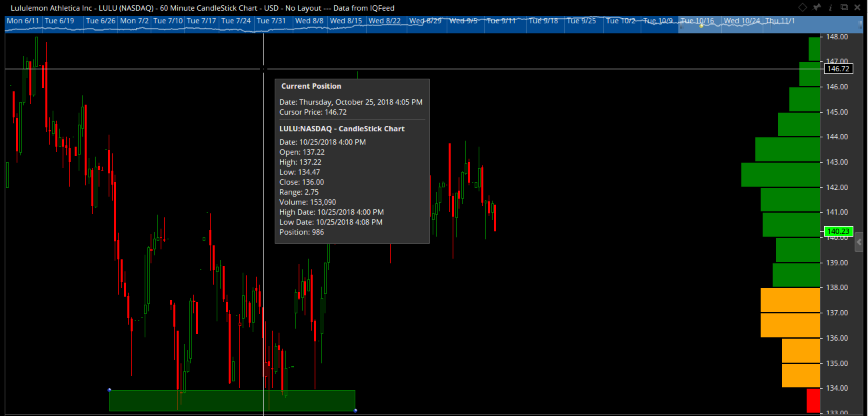
Task: Click the bottom-right handle of the green rectangle
Action: click(355, 411)
